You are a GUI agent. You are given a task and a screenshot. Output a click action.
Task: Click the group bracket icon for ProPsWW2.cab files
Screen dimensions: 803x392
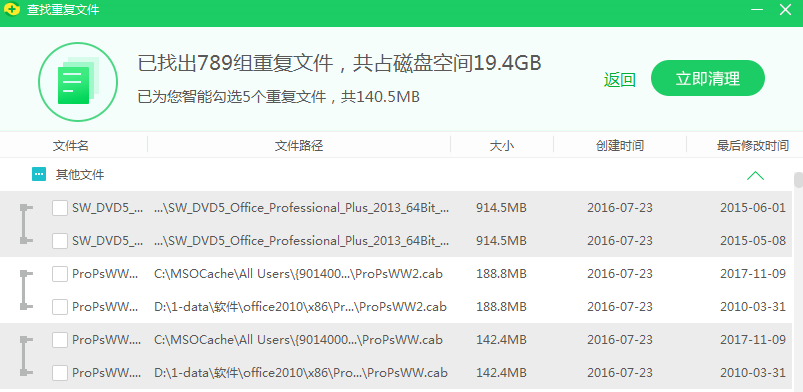26,290
